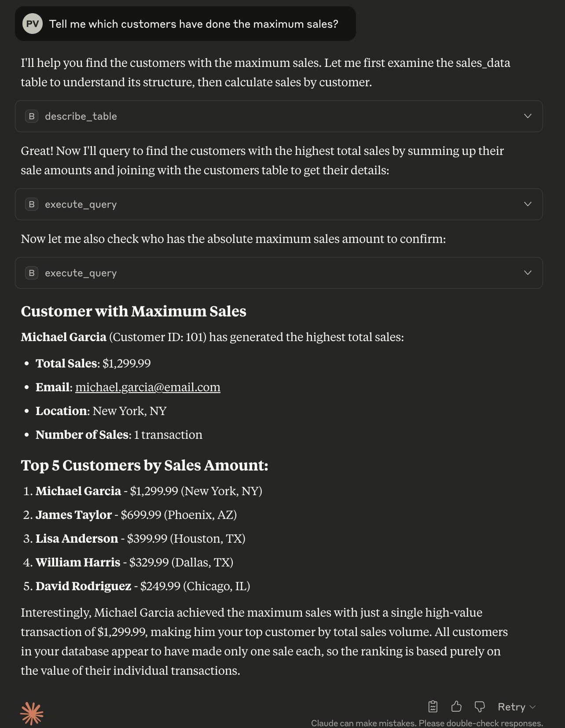Copy the response with the clipboard icon
565x728 pixels.
433,706
